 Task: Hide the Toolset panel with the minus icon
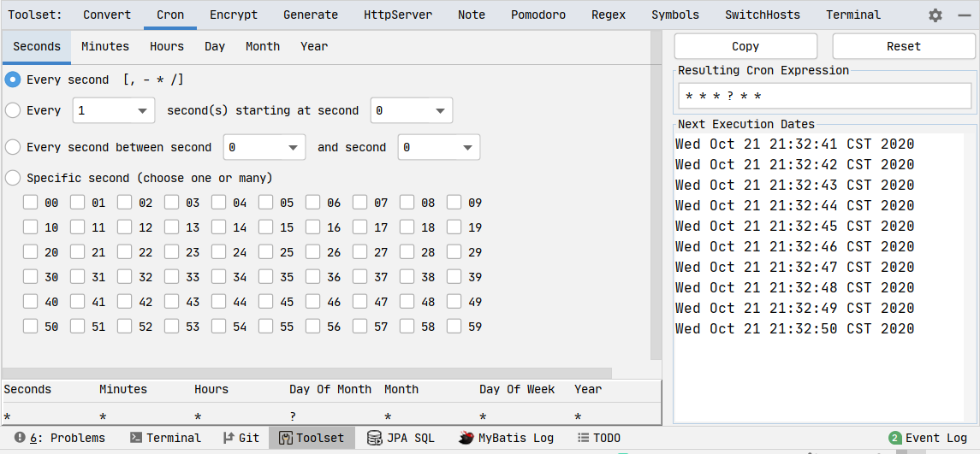(x=964, y=15)
